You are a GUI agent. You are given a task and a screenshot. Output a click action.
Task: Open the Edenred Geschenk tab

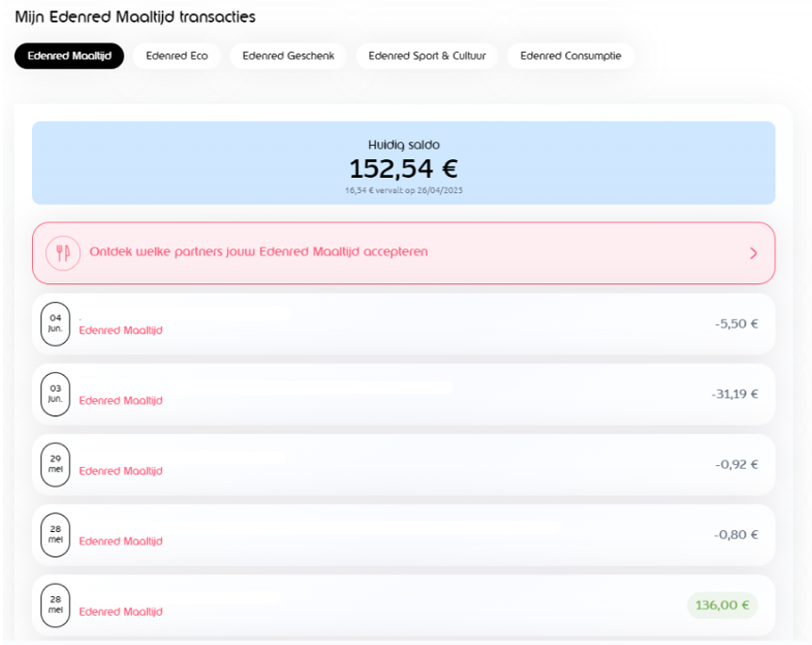[288, 56]
